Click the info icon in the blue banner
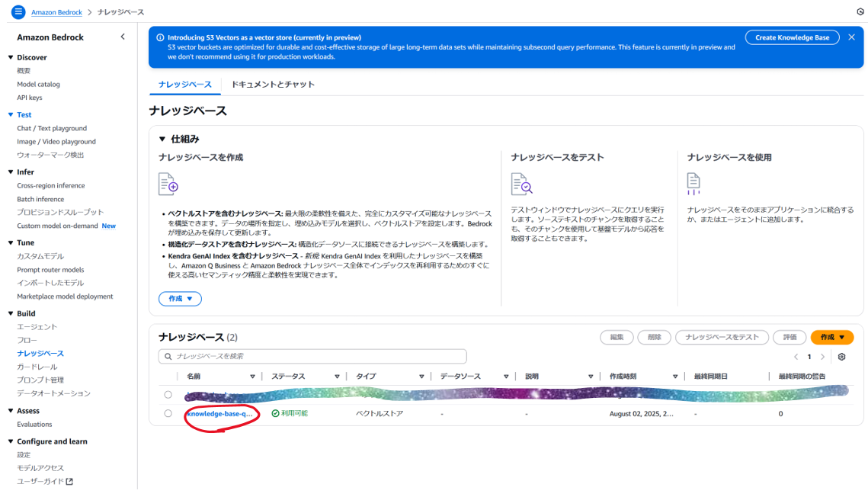 click(x=160, y=37)
